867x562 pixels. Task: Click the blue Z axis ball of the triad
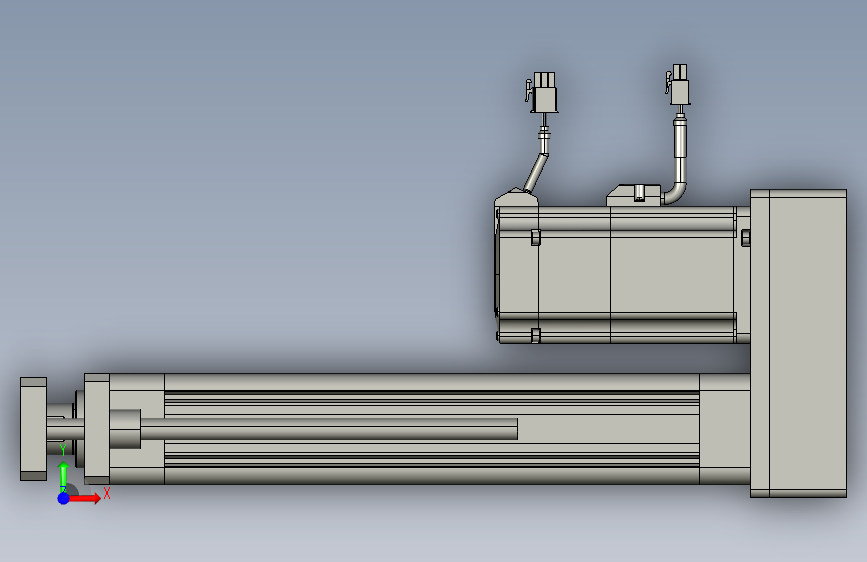click(x=63, y=498)
